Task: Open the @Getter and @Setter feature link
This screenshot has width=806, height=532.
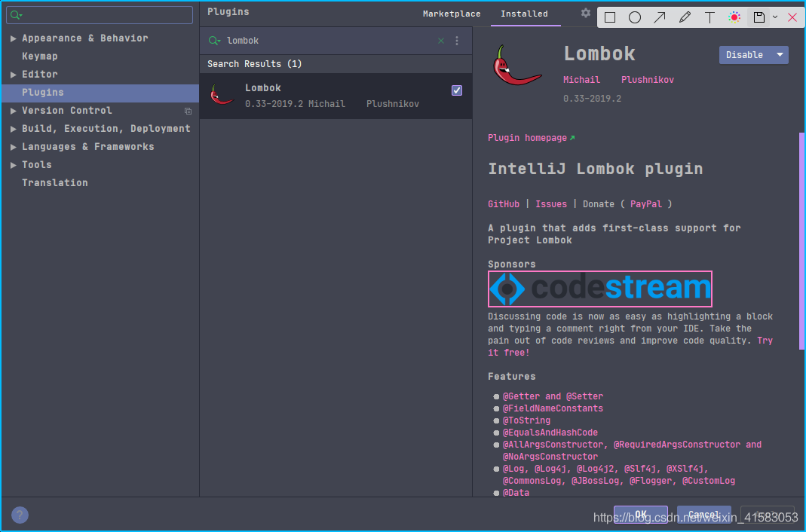Action: 553,396
